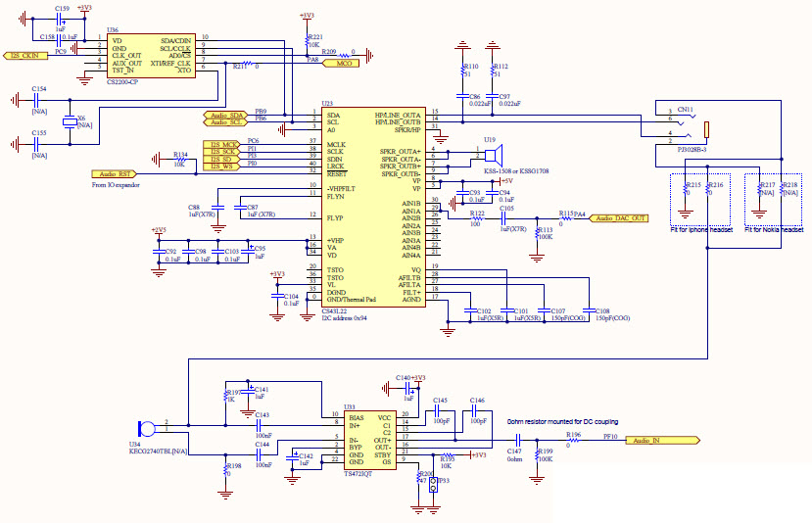812x523 pixels.
Task: Click the R122 100 ohm resistor symbol
Action: (x=477, y=218)
